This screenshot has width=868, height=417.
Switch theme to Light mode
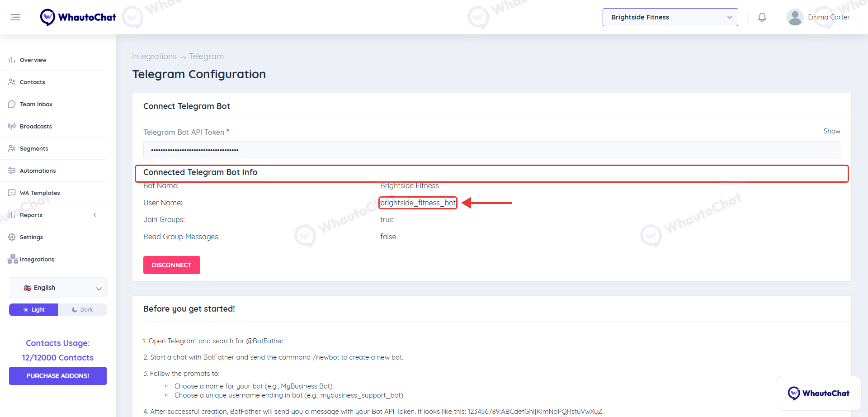(33, 310)
